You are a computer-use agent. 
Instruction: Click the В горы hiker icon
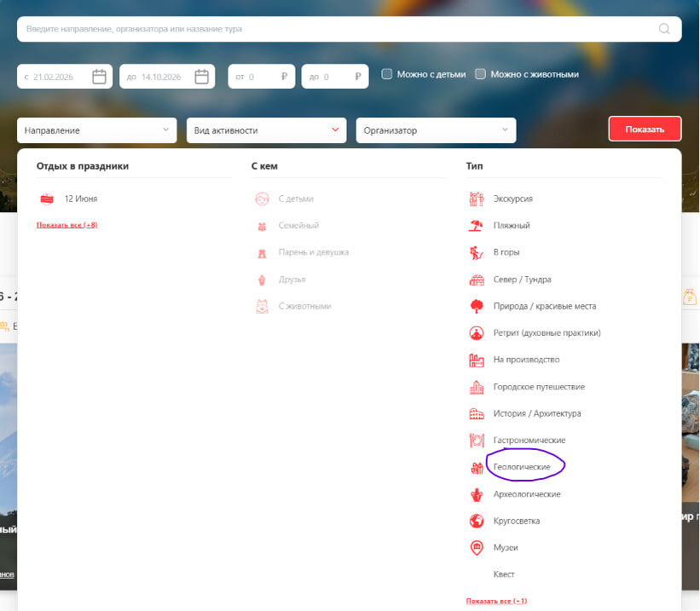(x=477, y=252)
